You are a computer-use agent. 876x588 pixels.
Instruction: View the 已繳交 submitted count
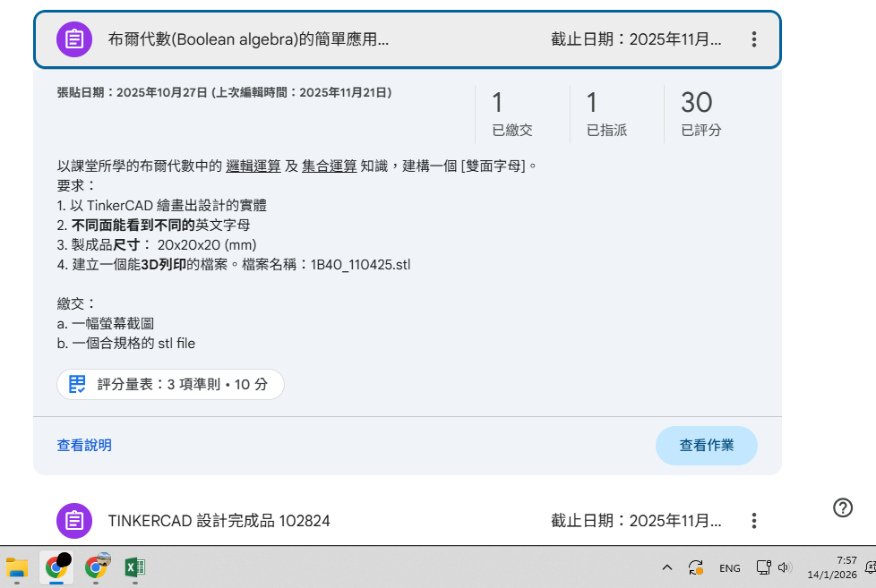coord(512,114)
